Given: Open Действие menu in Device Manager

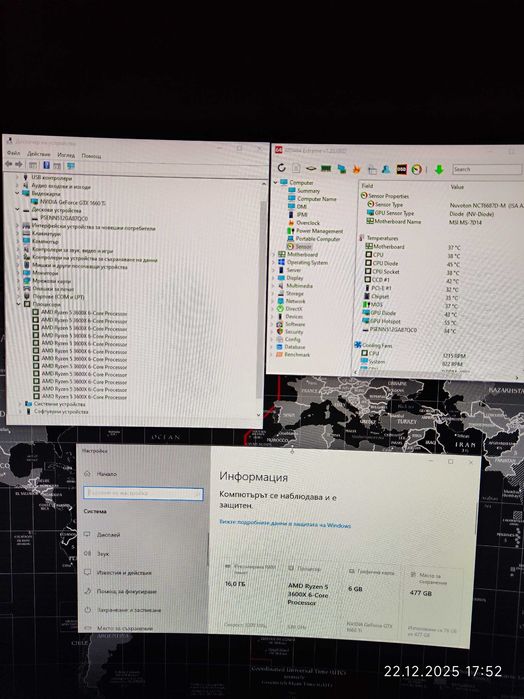Looking at the screenshot, I should pyautogui.click(x=39, y=154).
